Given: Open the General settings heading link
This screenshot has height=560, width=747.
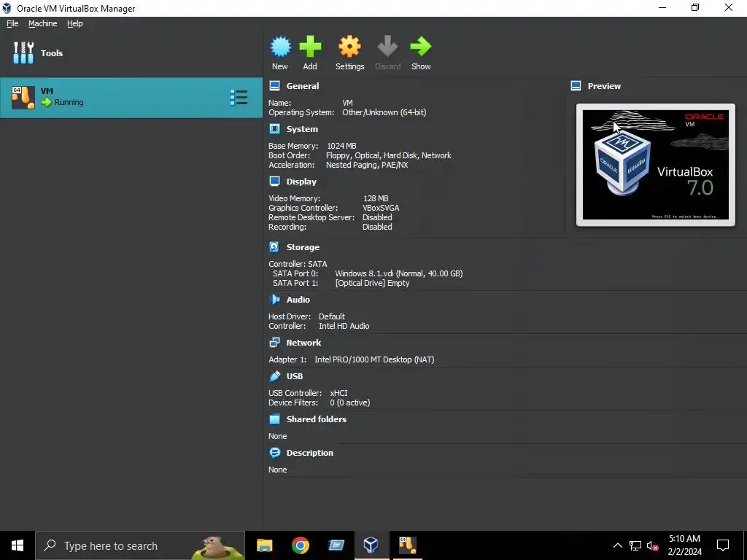Looking at the screenshot, I should 303,86.
